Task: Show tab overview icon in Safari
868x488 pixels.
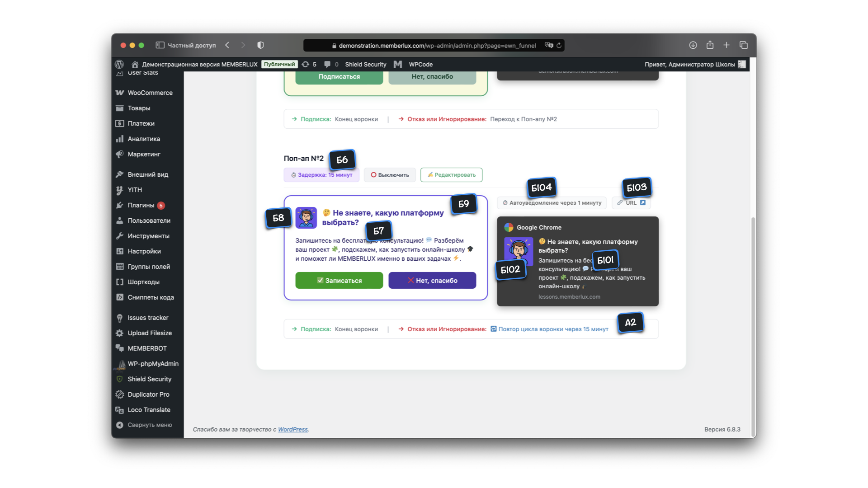Action: tap(744, 45)
